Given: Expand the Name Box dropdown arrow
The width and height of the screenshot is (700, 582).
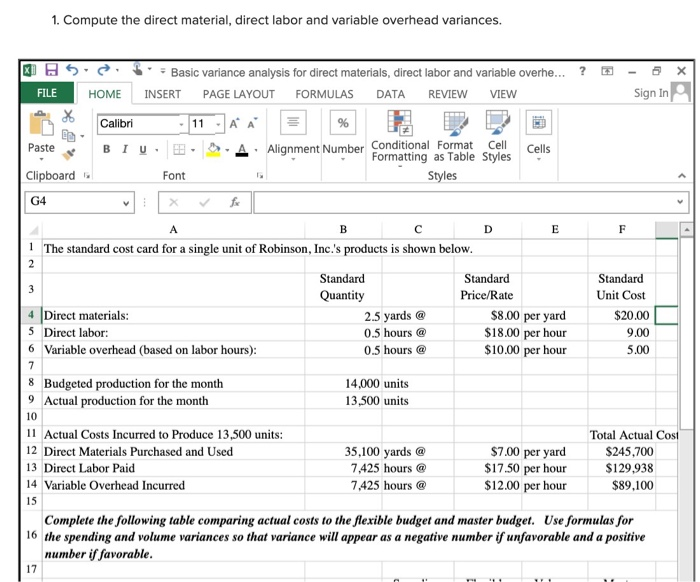Looking at the screenshot, I should pyautogui.click(x=126, y=203).
